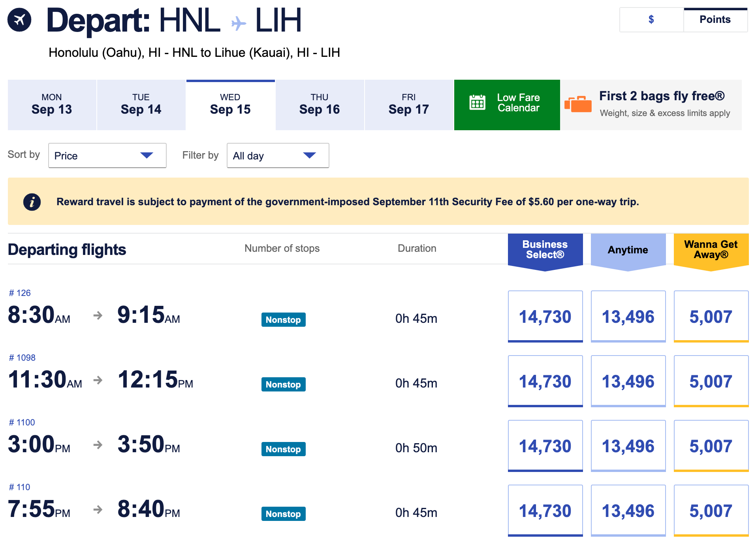Open the Sort by Price dropdown

click(107, 155)
